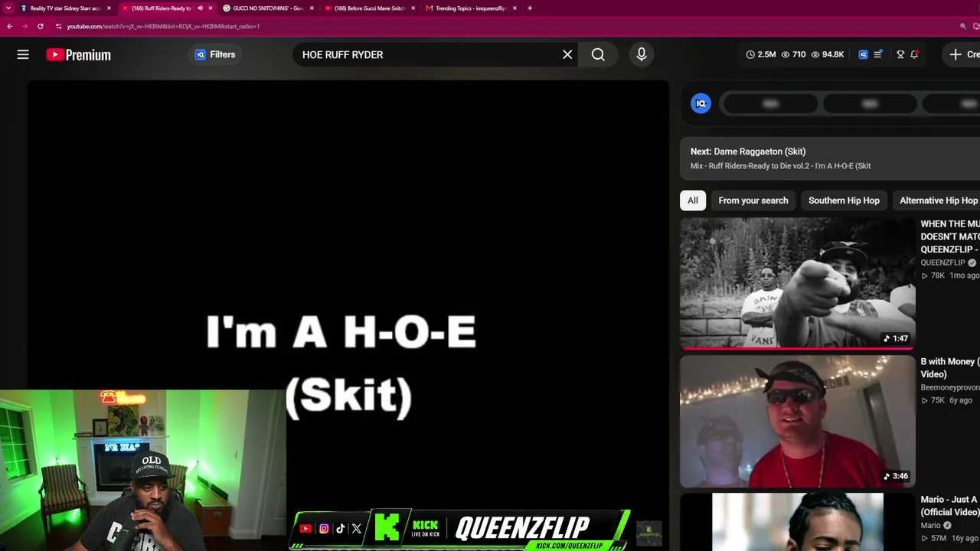Viewport: 980px width, 551px height.
Task: Click the Create button
Action: tap(962, 54)
